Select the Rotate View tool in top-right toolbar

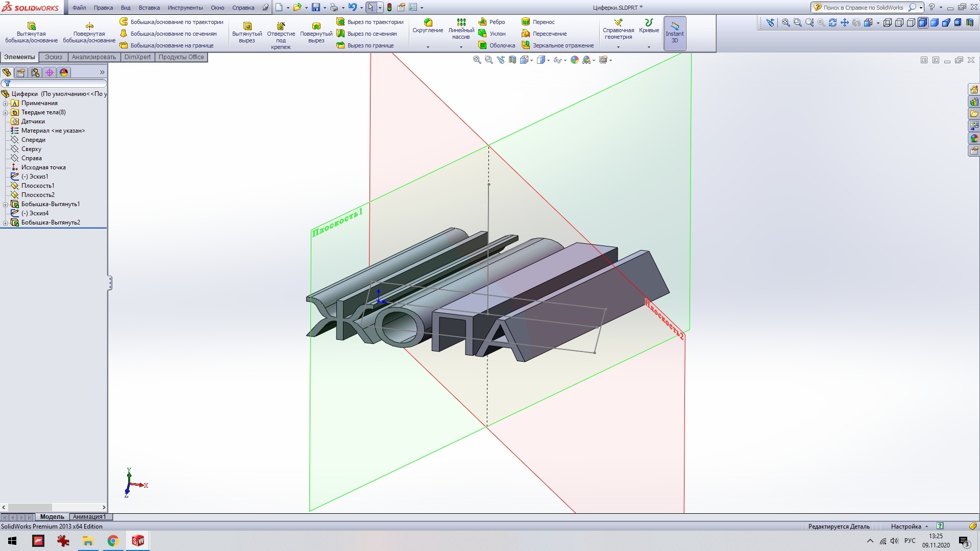coord(832,22)
